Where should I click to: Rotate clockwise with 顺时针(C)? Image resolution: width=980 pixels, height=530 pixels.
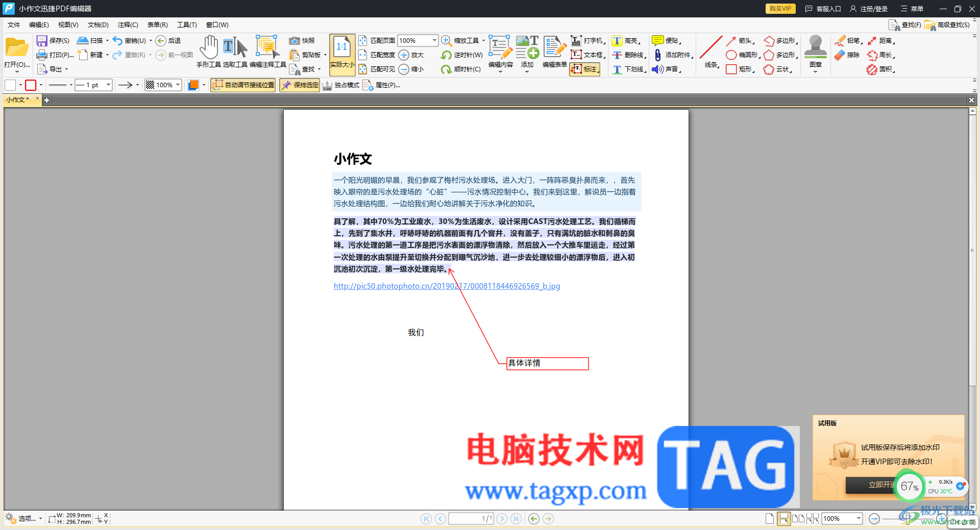point(461,69)
